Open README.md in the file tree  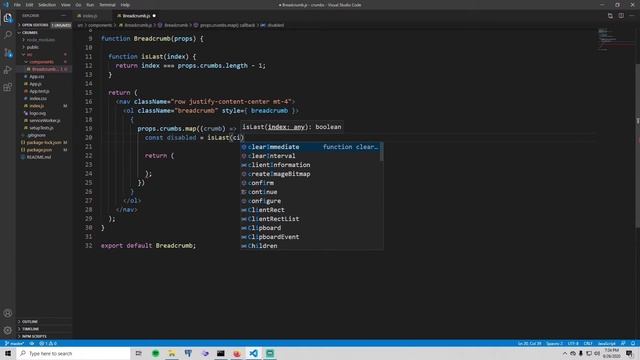tap(44, 157)
